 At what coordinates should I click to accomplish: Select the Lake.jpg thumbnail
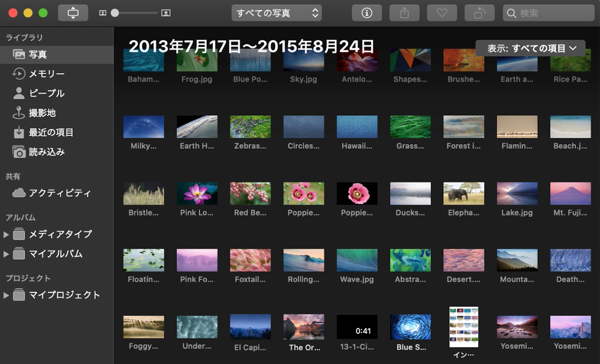point(517,193)
